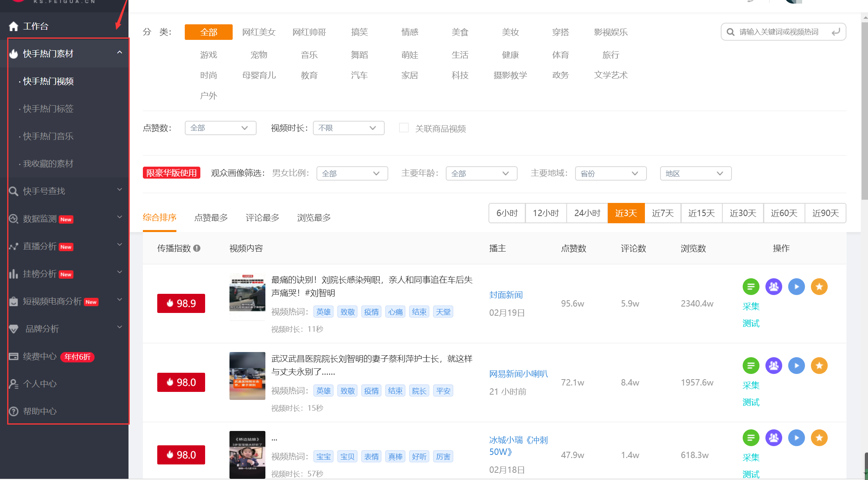Viewport: 868px width, 480px height.
Task: Click the page vertical scrollbar
Action: coord(864,111)
